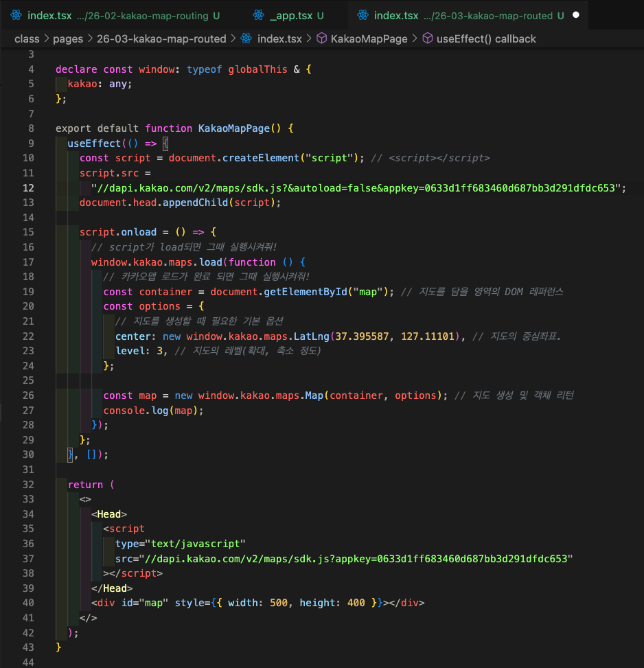Image resolution: width=644 pixels, height=668 pixels.
Task: Click highlighted opening brace on line 9
Action: (x=165, y=143)
